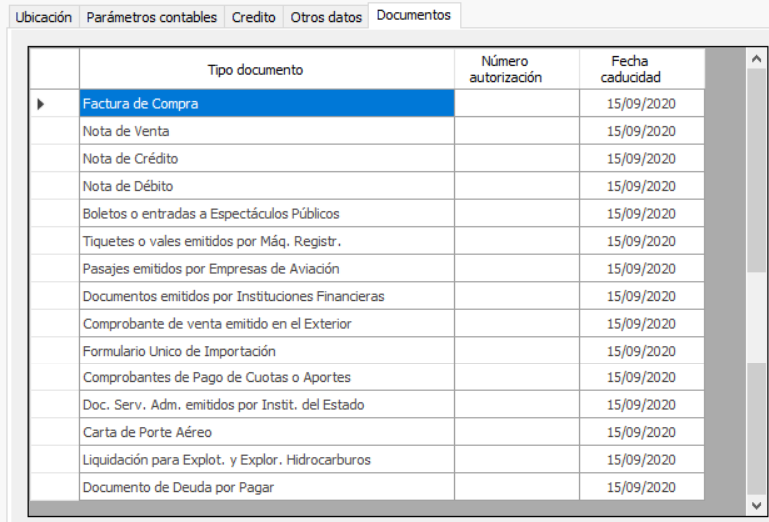Click the scrollbar down arrow
Screen dimensions: 769x522
coord(755,505)
